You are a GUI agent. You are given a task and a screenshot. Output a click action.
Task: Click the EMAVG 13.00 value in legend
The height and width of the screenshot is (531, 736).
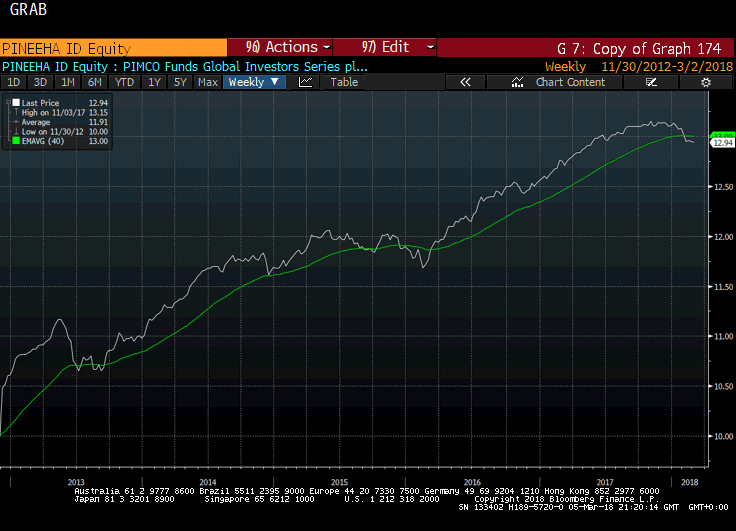[99, 141]
